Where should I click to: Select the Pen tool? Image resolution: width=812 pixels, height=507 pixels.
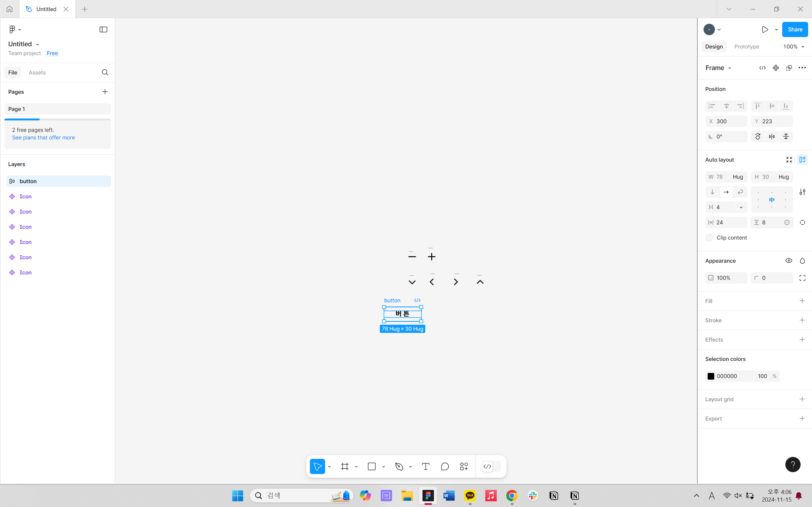pos(399,466)
